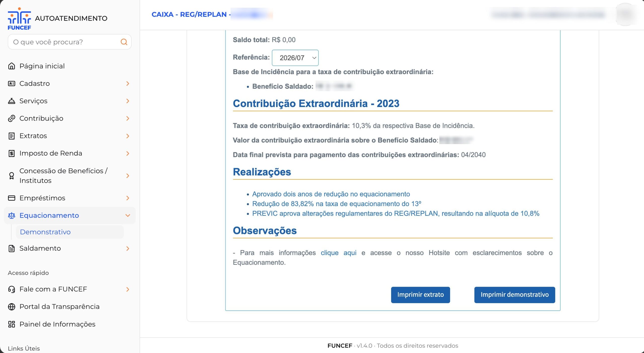Expand the Saldamento menu chevron
The image size is (644, 353).
128,248
